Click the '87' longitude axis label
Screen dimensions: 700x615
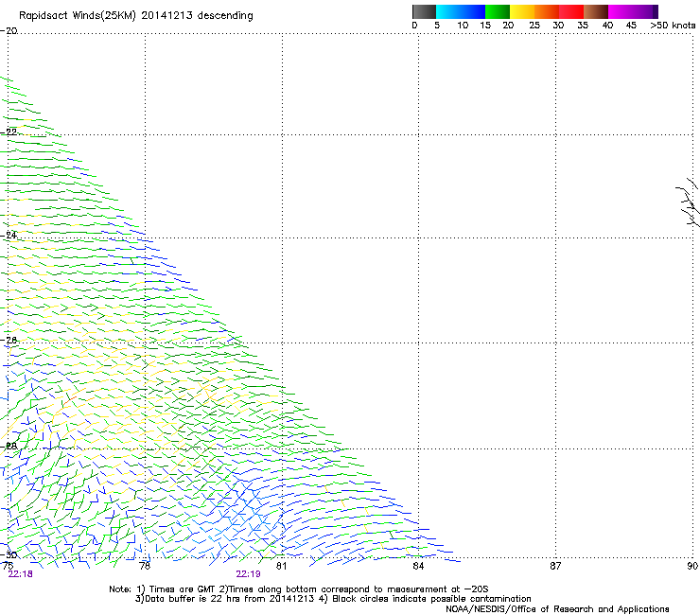[x=555, y=566]
